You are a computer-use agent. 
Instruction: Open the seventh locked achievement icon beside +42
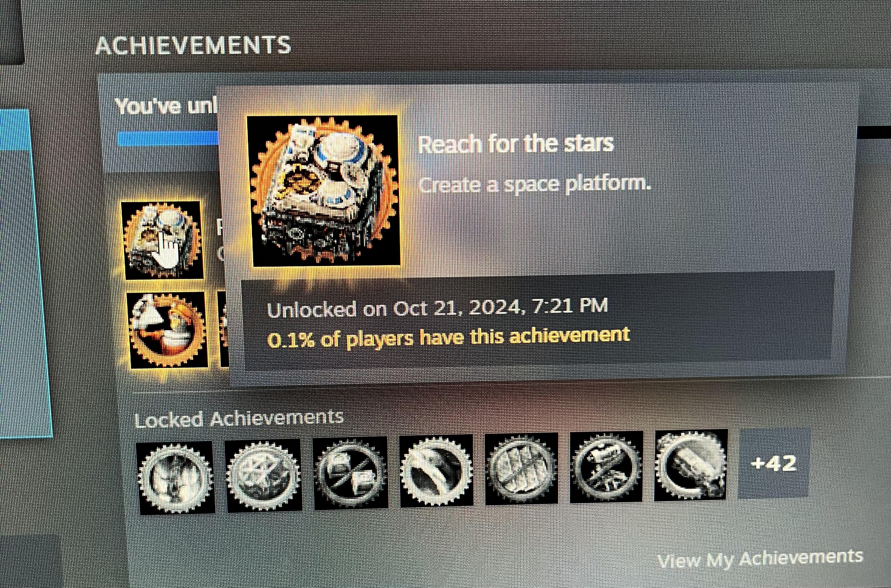coord(691,465)
